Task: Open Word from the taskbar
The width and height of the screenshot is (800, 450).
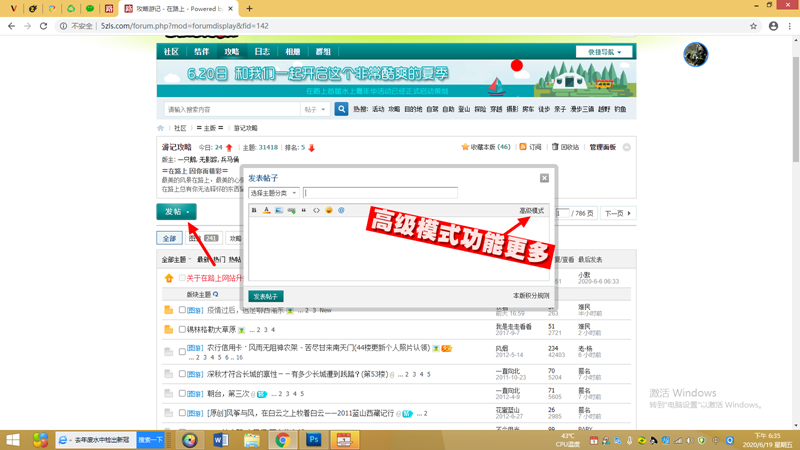Action: coord(221,440)
